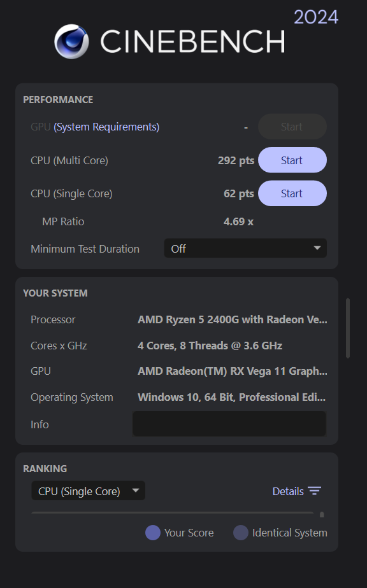Open the System Requirements link

coord(106,127)
